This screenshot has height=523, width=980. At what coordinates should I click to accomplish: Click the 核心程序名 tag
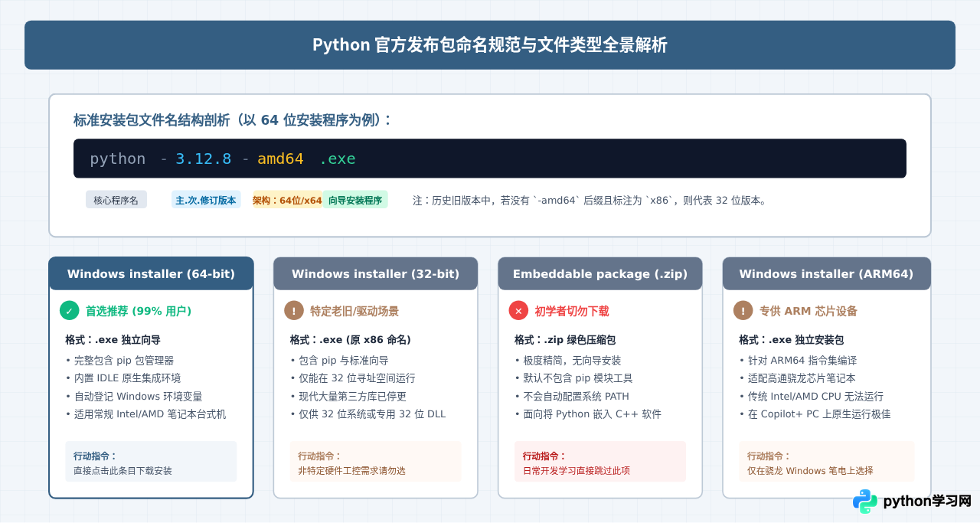(x=116, y=200)
